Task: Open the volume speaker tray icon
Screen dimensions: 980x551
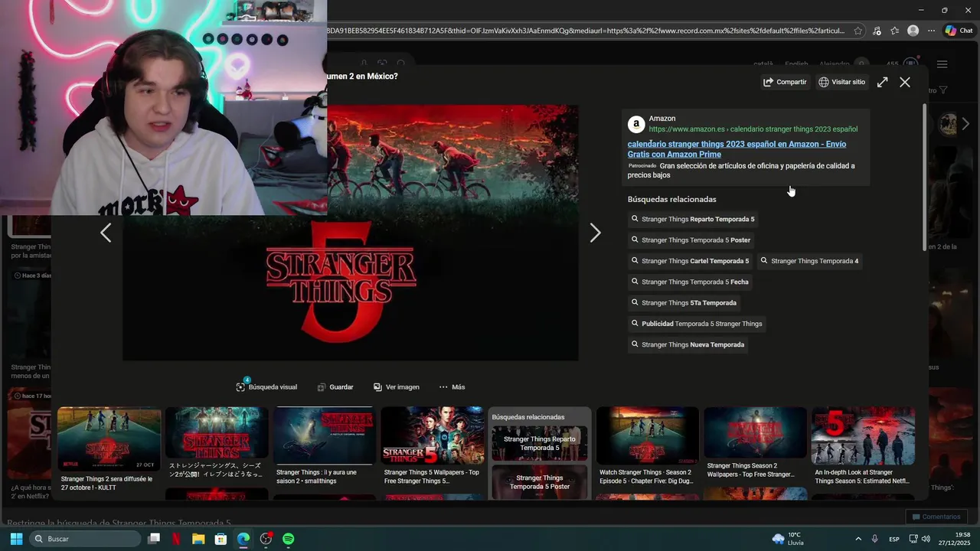Action: [926, 539]
